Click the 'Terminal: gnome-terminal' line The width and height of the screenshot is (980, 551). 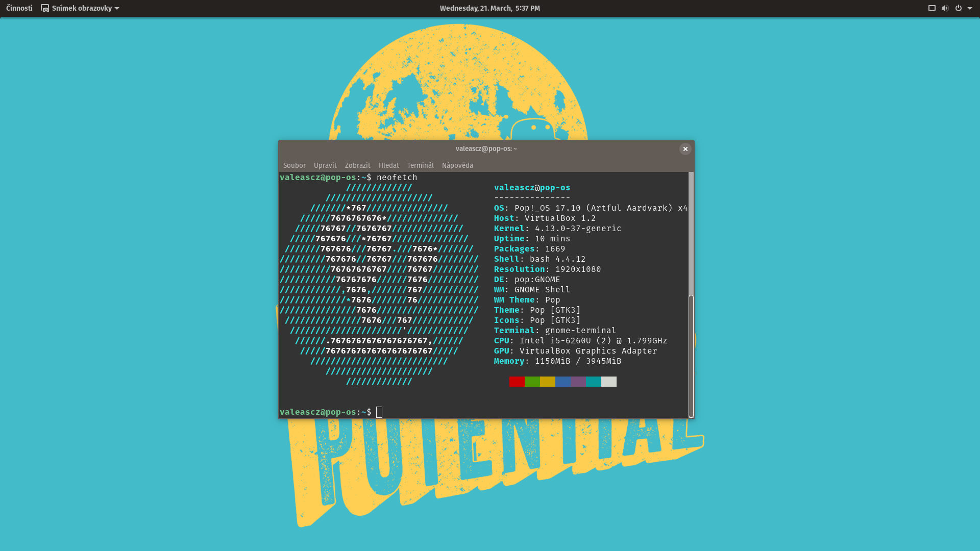coord(555,331)
